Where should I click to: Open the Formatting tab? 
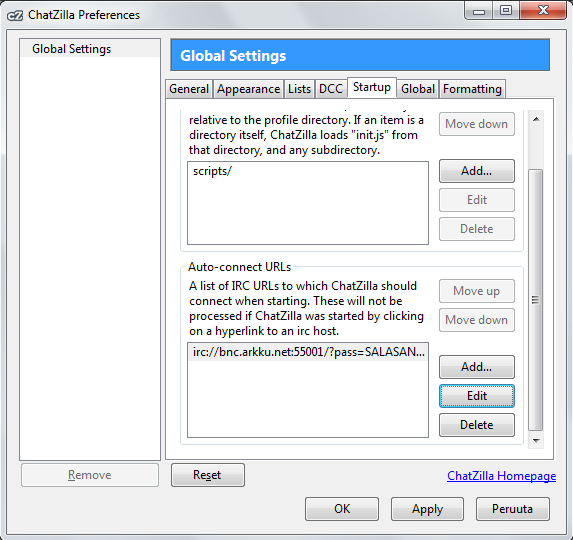coord(472,89)
